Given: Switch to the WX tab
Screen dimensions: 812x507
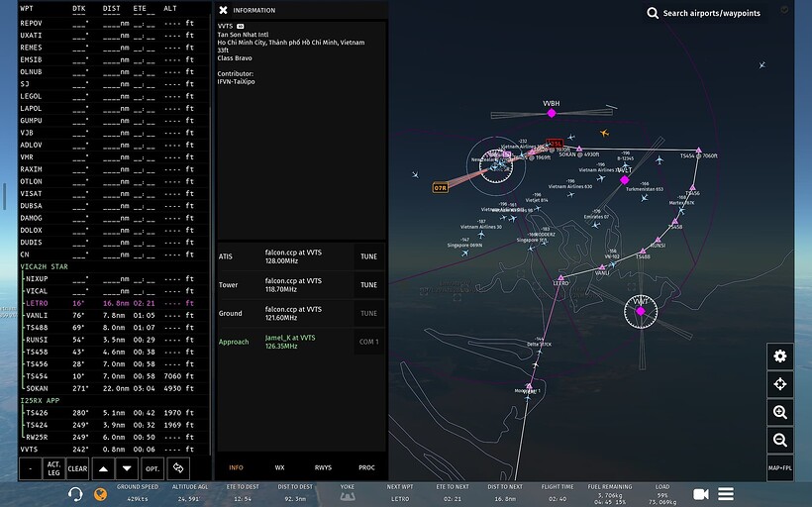Looking at the screenshot, I should coord(279,467).
